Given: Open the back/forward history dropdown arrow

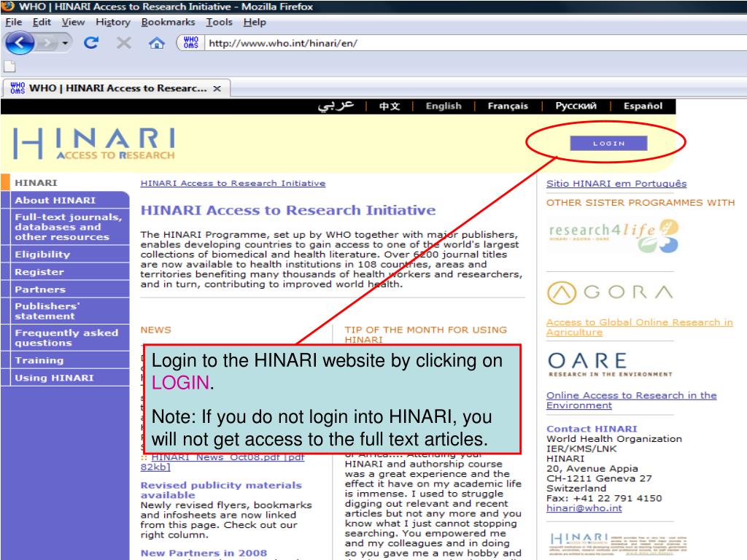Looking at the screenshot, I should (x=65, y=43).
